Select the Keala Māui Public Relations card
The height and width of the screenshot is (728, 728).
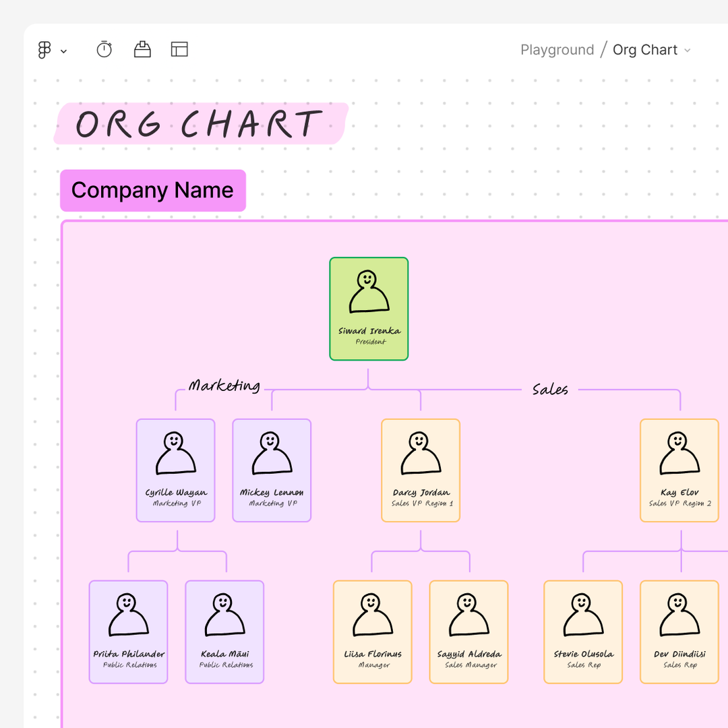click(x=224, y=632)
